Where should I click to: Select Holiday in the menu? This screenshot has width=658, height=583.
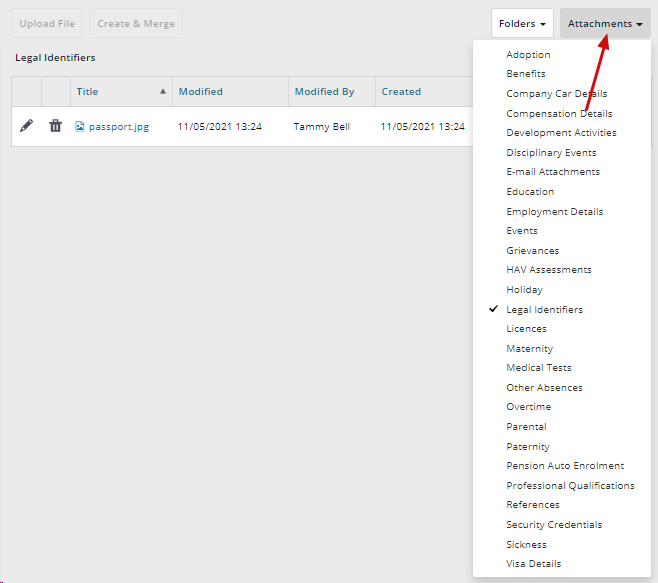pyautogui.click(x=525, y=290)
